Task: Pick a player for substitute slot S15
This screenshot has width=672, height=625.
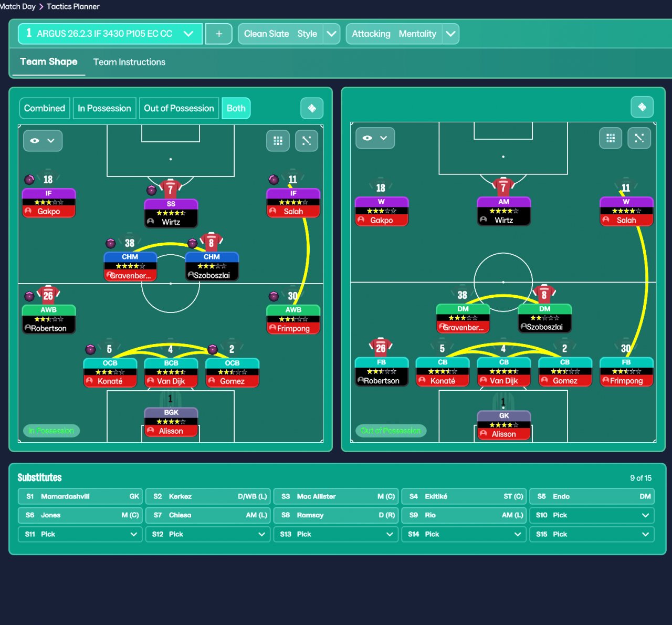Action: tap(592, 534)
